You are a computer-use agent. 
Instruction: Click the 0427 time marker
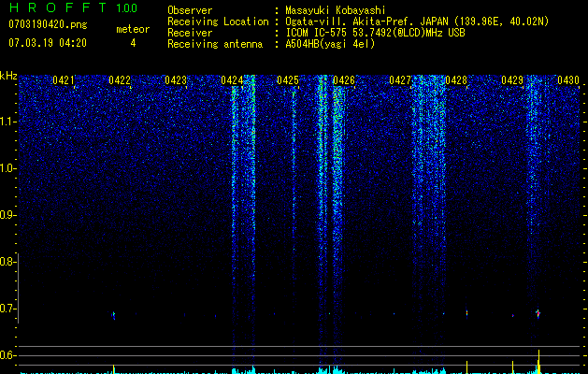pyautogui.click(x=400, y=80)
